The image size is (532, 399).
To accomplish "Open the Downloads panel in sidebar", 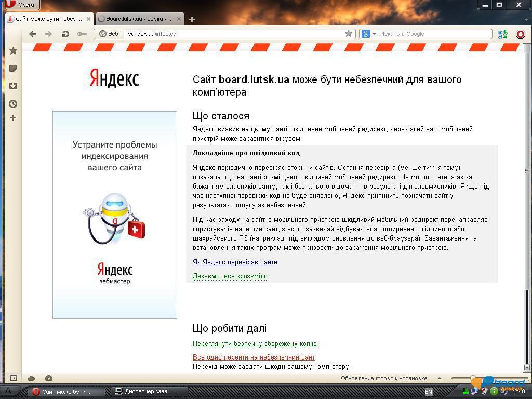I will tap(13, 86).
